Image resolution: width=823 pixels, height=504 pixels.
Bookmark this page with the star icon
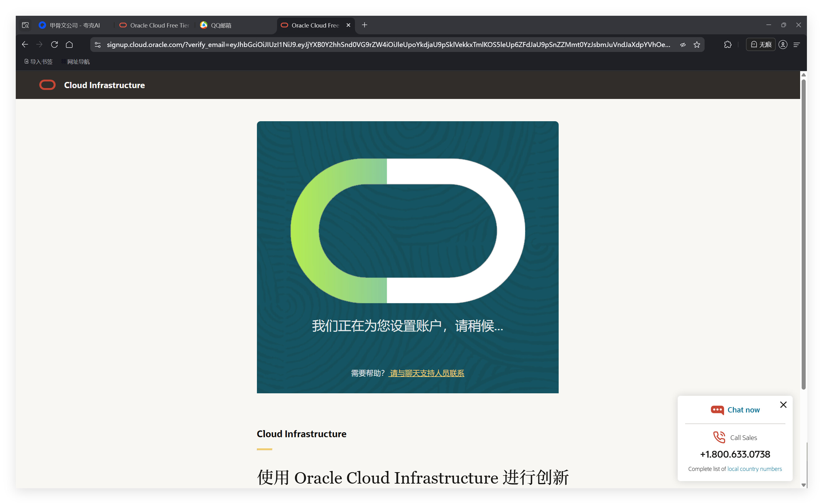click(x=697, y=45)
